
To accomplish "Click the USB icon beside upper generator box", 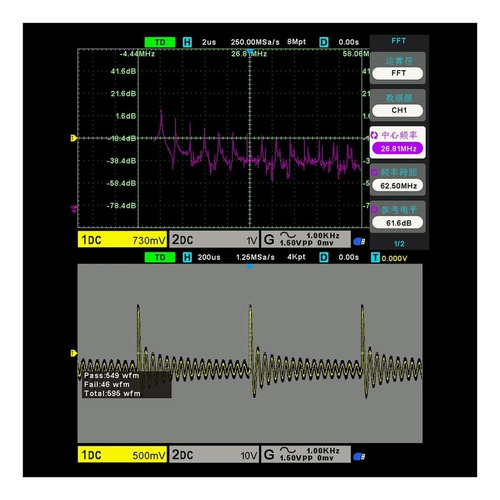I will tap(359, 241).
